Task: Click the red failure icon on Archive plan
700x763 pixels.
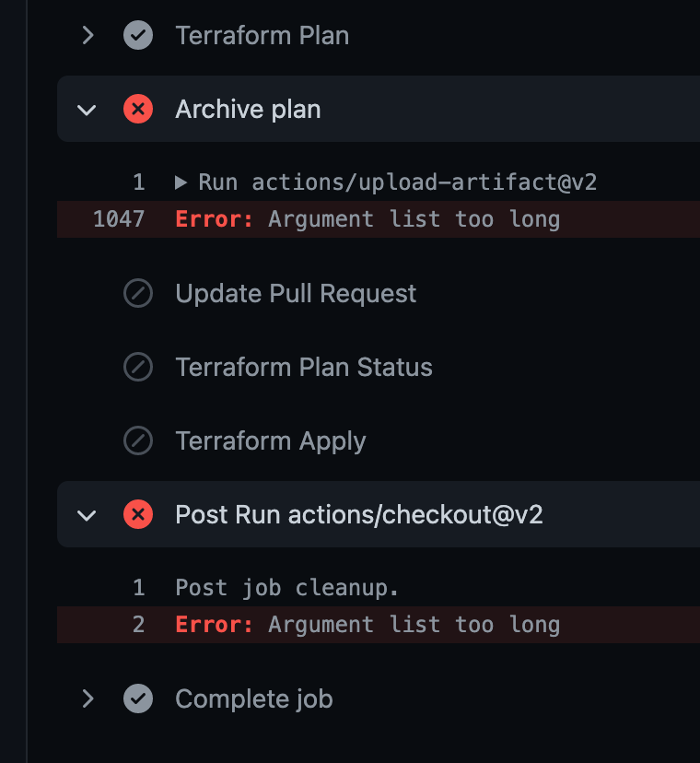Action: [138, 109]
